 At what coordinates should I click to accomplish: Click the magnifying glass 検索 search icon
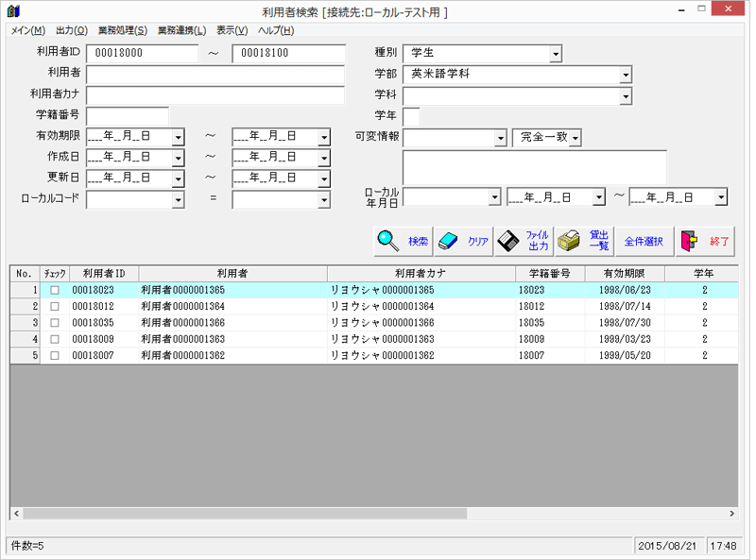[x=388, y=241]
